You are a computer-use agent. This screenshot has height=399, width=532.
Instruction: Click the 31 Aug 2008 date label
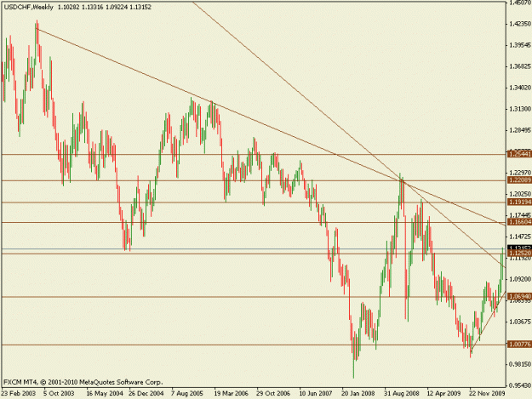pos(402,394)
